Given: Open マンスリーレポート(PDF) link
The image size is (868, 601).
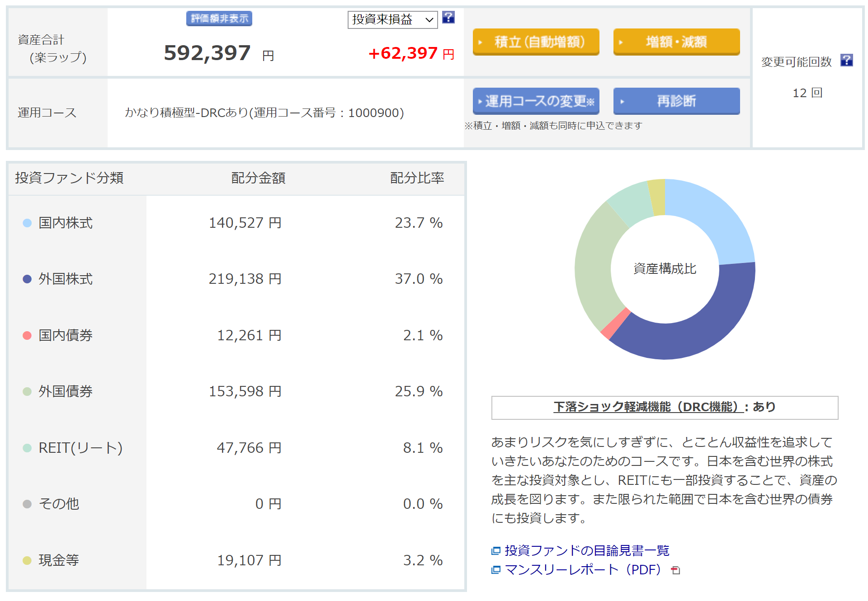Looking at the screenshot, I should point(582,570).
